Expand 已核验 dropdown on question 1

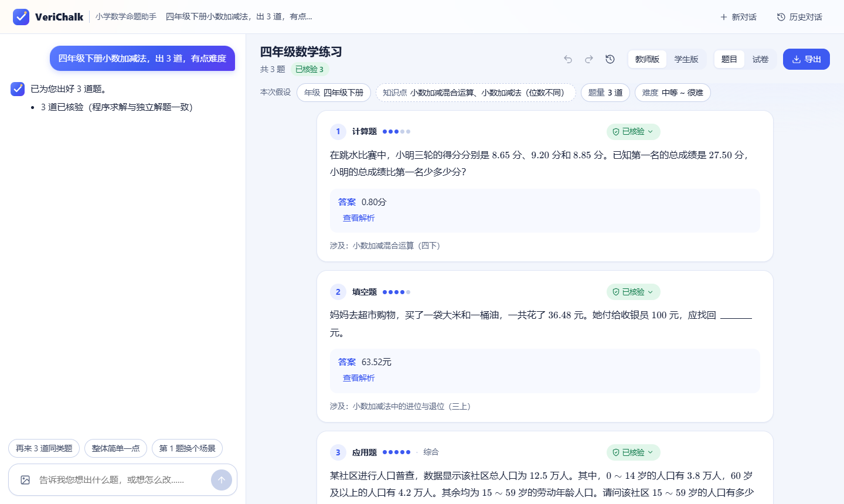(633, 132)
